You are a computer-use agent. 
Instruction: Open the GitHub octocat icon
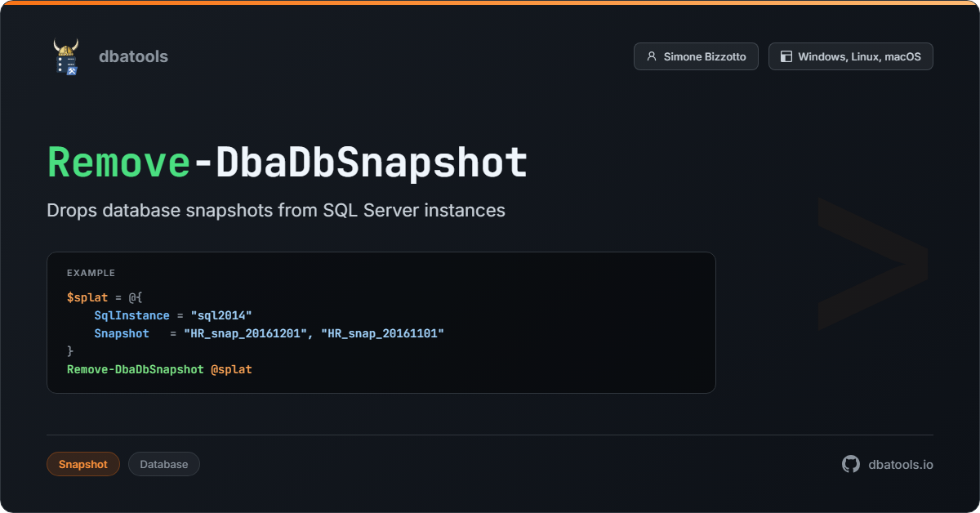851,464
